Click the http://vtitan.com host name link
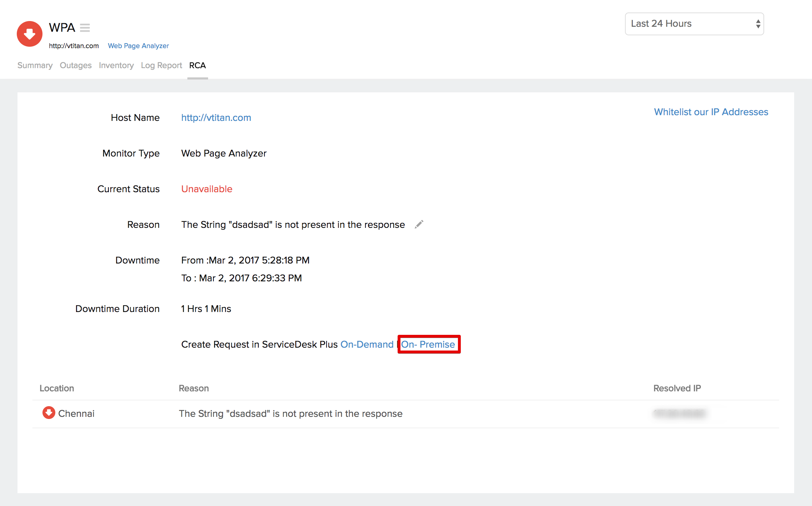 [x=216, y=117]
